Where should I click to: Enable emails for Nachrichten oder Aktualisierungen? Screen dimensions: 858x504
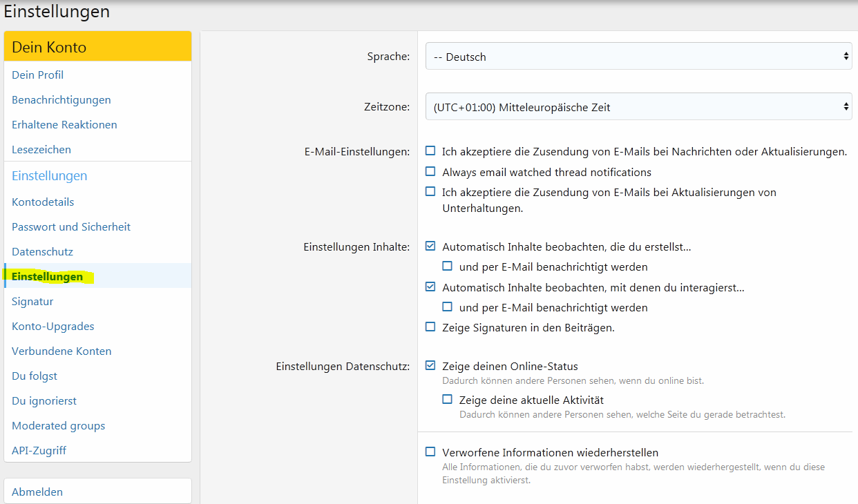click(430, 151)
